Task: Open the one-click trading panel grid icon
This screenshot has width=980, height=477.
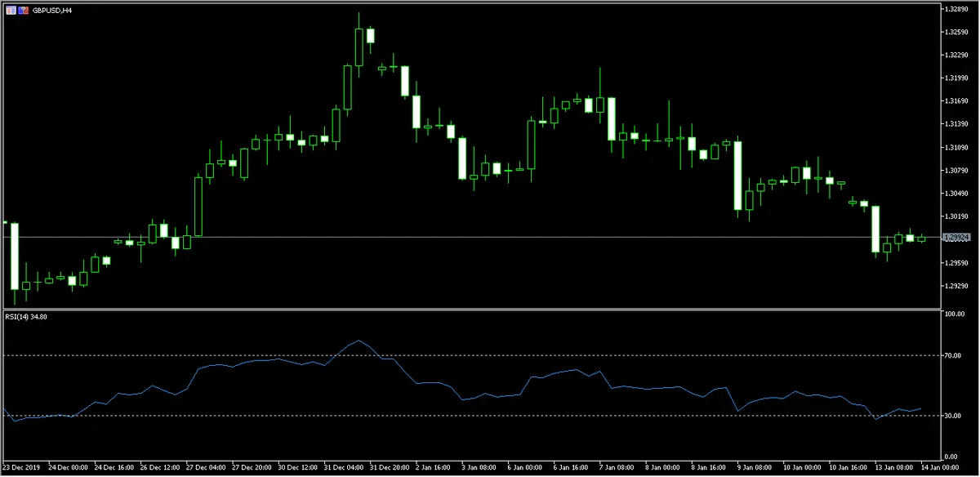Action: [x=11, y=10]
